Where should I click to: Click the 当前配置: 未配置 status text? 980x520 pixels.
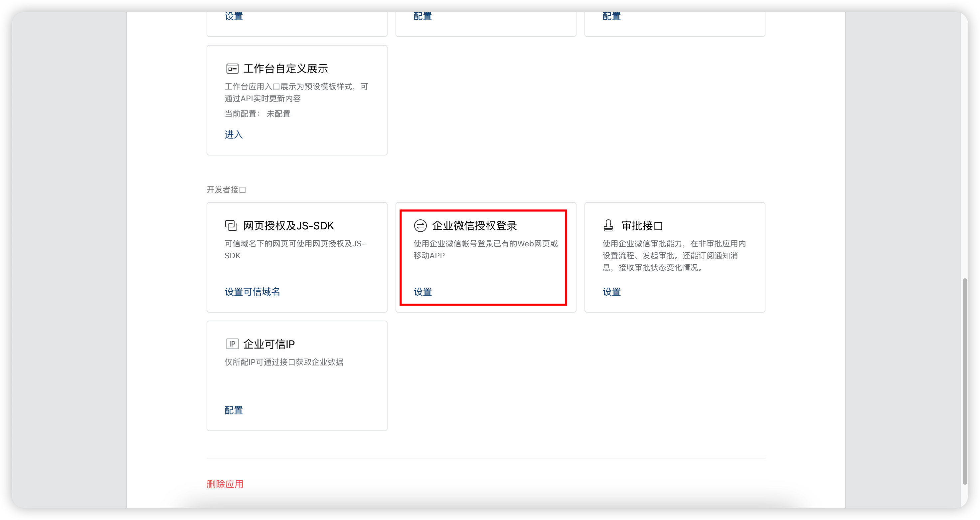(257, 114)
